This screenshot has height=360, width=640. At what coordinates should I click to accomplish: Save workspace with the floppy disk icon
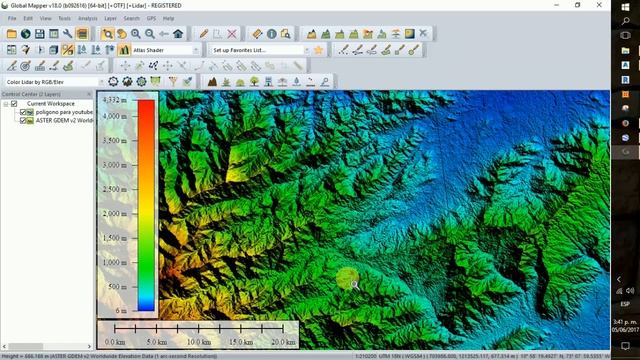tap(40, 34)
